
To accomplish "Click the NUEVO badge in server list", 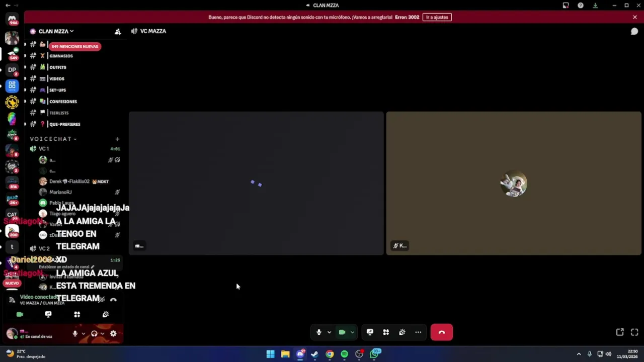I will [x=12, y=283].
